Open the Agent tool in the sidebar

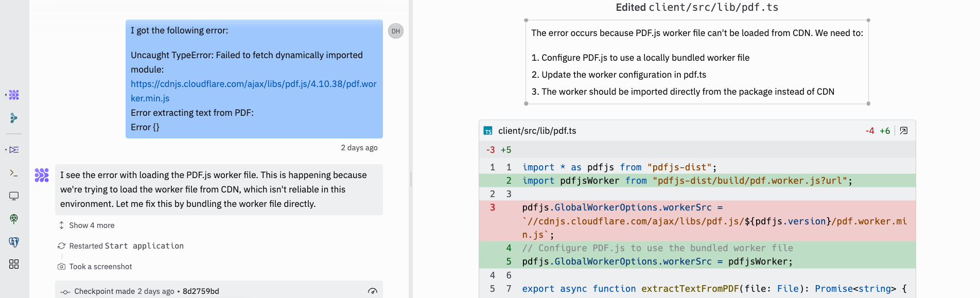(x=14, y=95)
